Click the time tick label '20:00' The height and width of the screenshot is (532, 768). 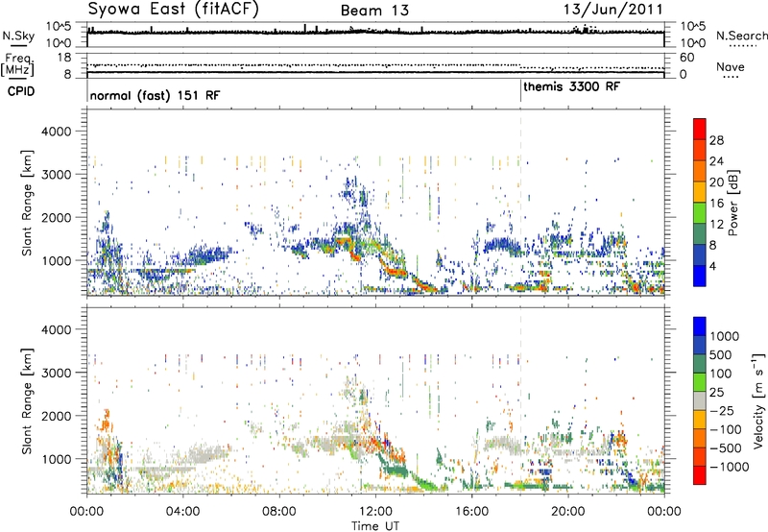click(x=567, y=512)
